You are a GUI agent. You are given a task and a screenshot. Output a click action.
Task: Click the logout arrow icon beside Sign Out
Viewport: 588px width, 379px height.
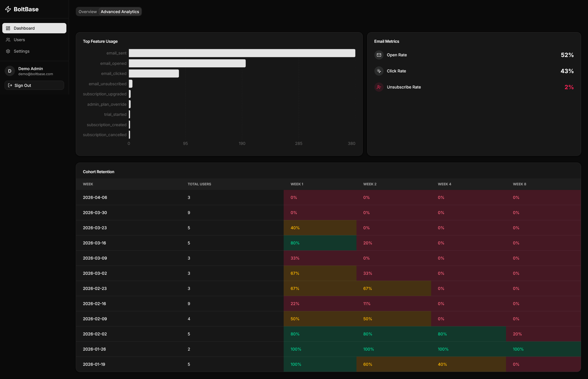(x=10, y=85)
